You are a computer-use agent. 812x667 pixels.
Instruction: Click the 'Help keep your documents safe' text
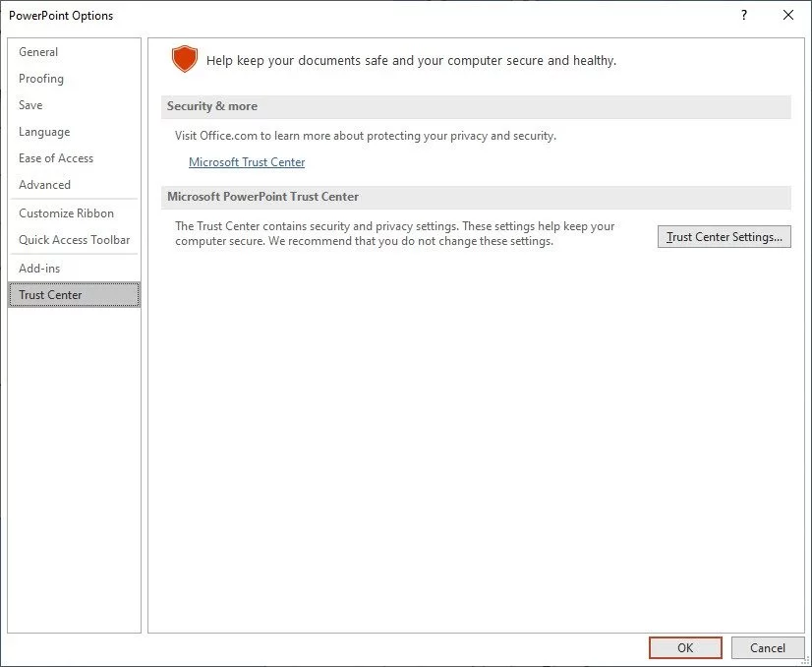click(x=411, y=61)
